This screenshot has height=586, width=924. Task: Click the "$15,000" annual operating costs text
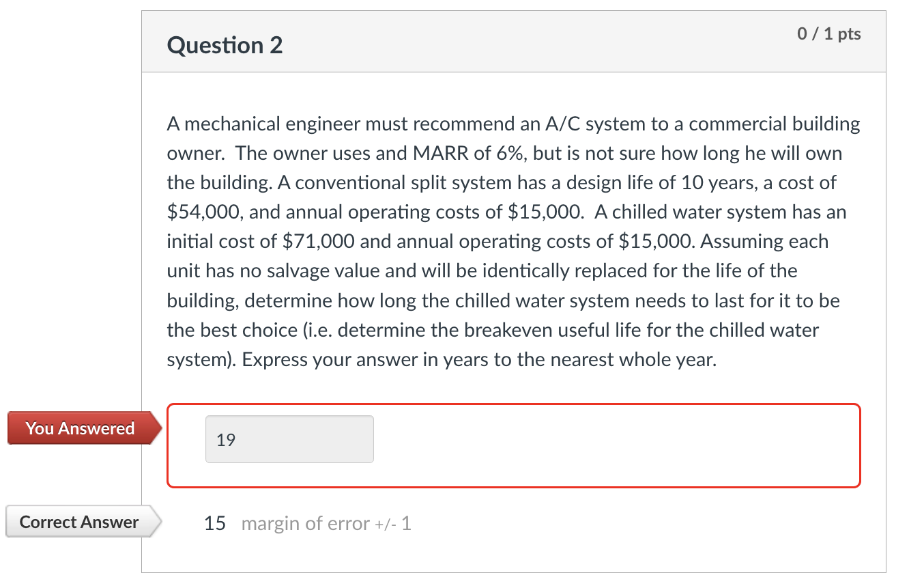pos(539,212)
